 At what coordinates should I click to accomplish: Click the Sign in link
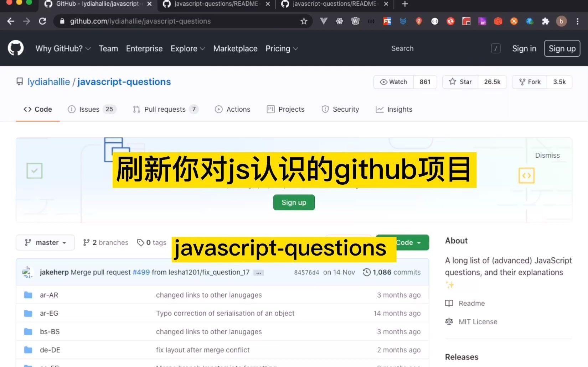click(524, 48)
